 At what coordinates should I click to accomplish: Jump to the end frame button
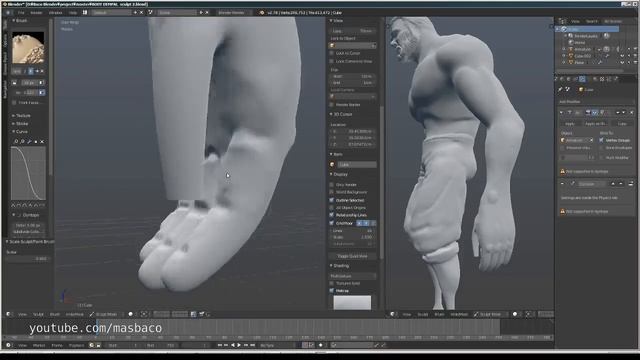point(253,345)
